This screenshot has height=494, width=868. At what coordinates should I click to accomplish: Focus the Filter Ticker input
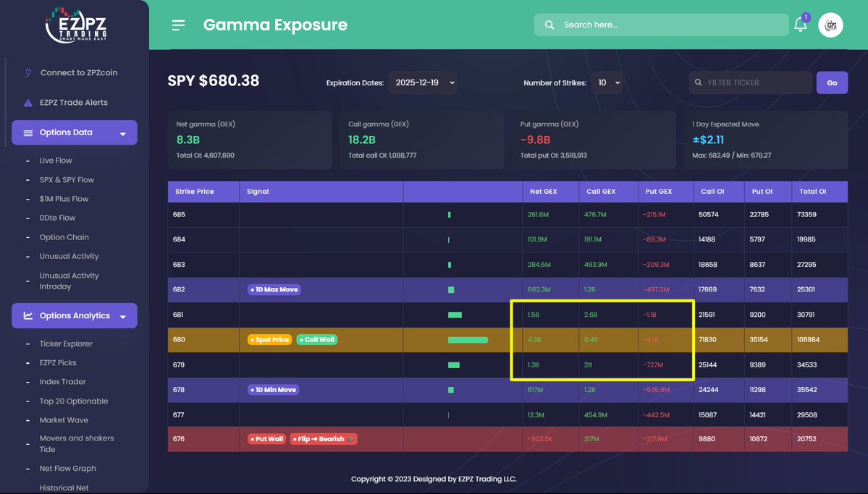pyautogui.click(x=751, y=82)
